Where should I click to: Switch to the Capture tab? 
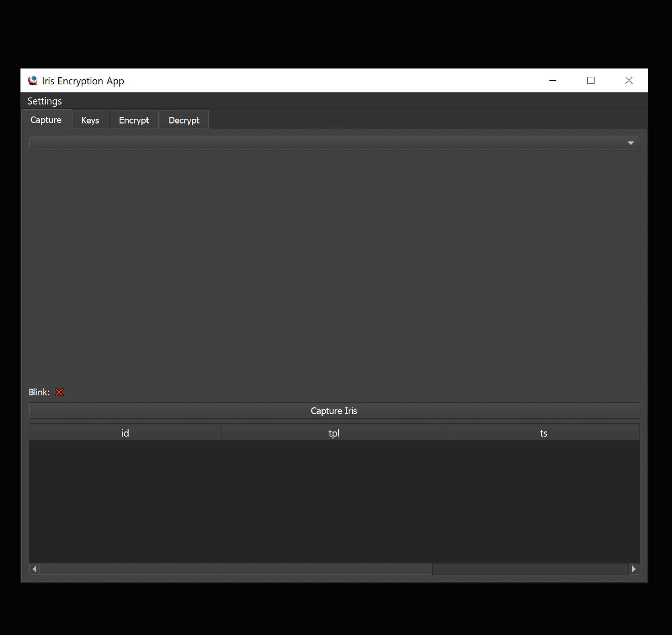[46, 120]
